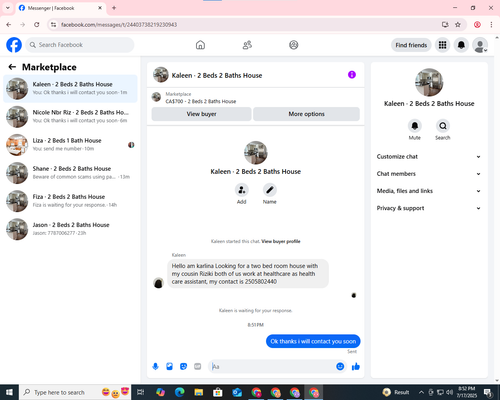Click the Name pencil icon
500x400 pixels.
[270, 190]
